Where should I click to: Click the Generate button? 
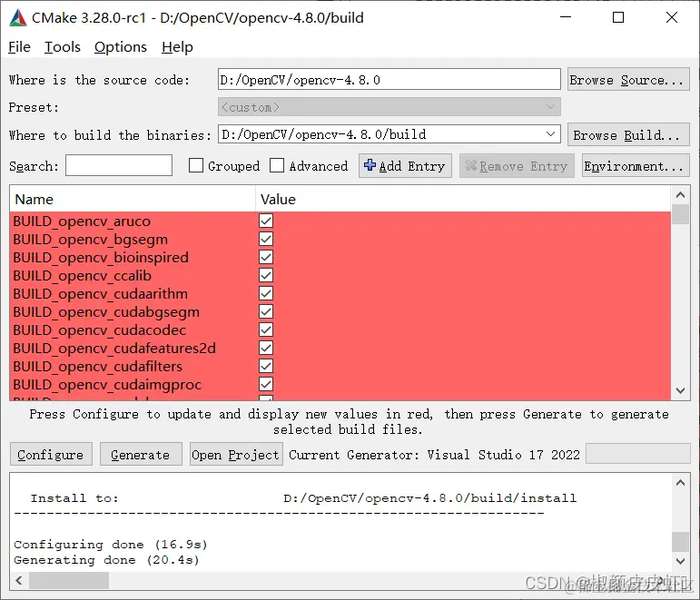(x=141, y=455)
